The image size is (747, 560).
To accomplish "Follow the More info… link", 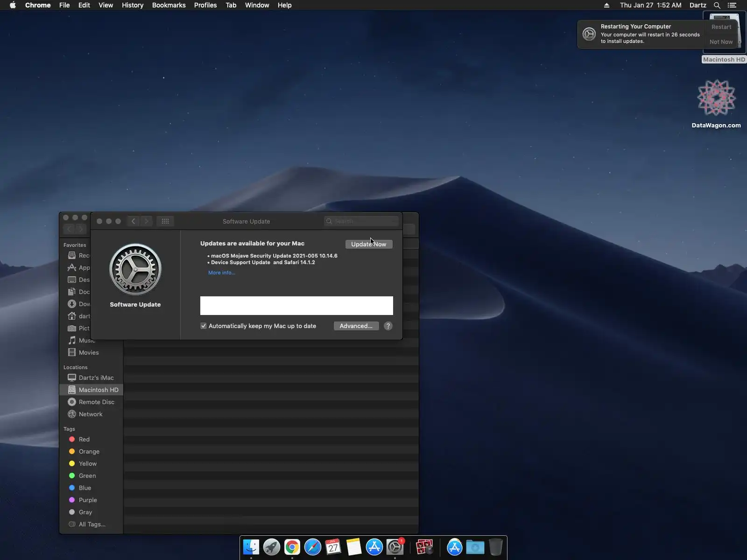I will click(222, 273).
